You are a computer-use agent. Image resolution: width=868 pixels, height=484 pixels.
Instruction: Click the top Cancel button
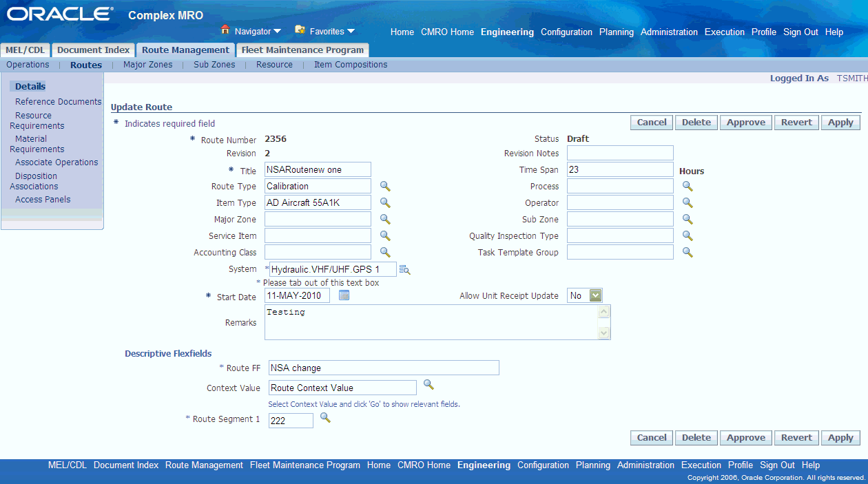tap(652, 123)
